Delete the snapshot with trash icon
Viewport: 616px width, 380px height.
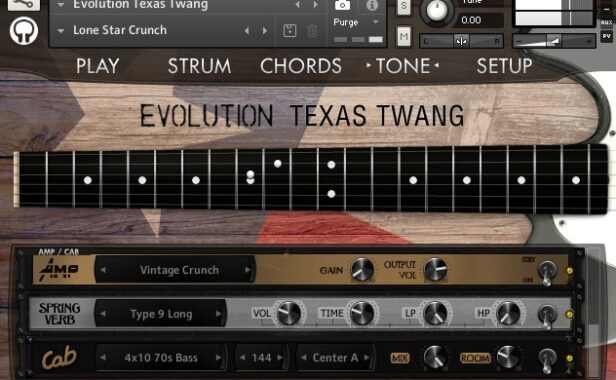(312, 30)
